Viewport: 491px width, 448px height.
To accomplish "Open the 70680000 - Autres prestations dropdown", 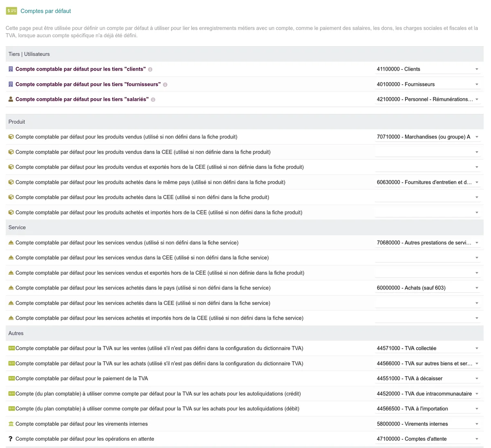I will [x=428, y=243].
